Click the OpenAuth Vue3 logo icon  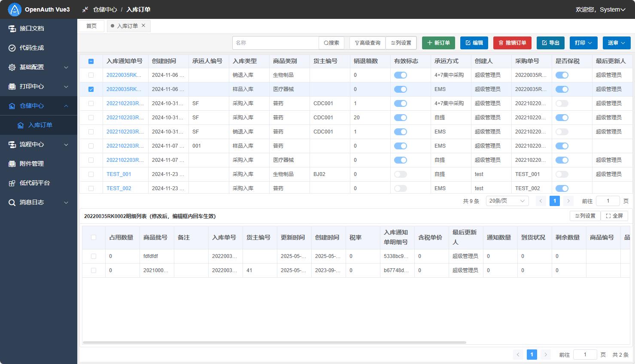15,9
